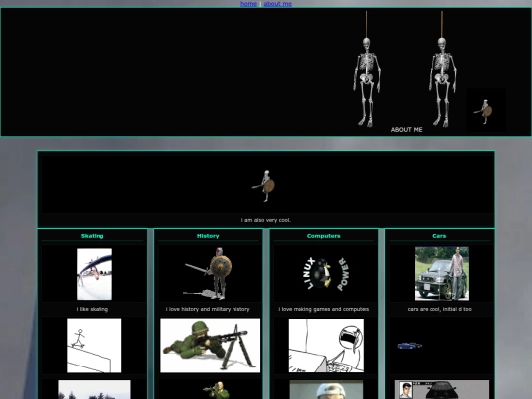
Task: Click the walking skeleton above 'i am also very cool'
Action: point(264,186)
